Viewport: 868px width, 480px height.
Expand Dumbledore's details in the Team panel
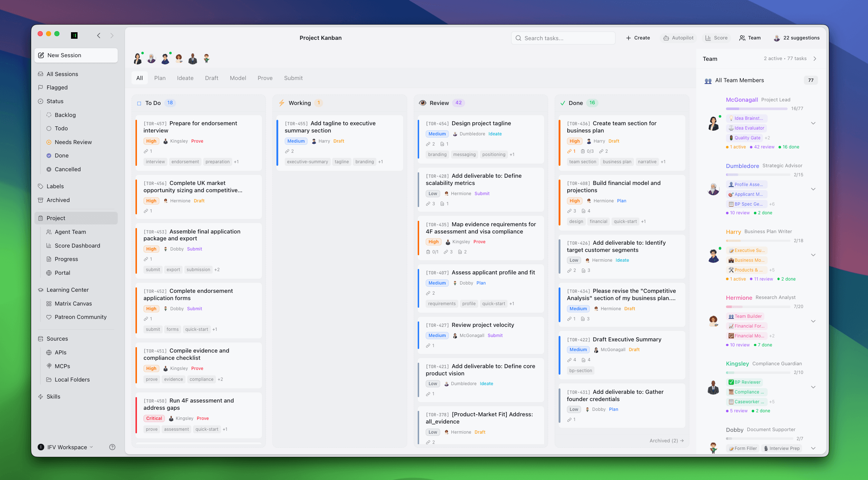[x=814, y=189]
